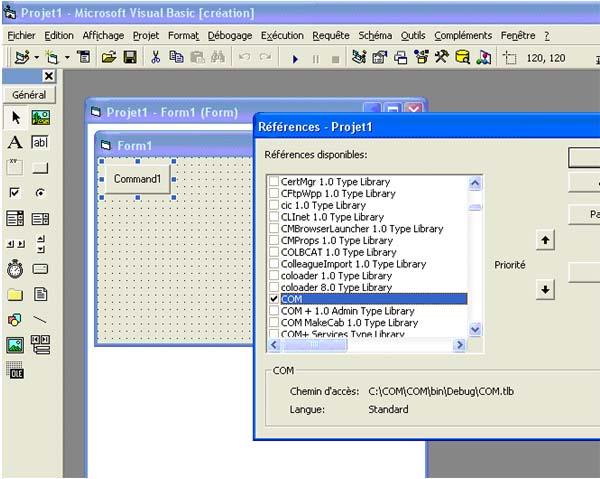Open Data View window icon
600x479 pixels.
(x=462, y=58)
